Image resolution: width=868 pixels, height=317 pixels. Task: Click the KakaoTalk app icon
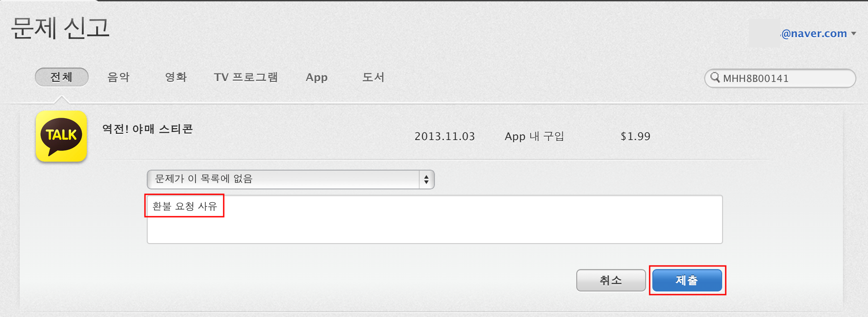tap(61, 136)
